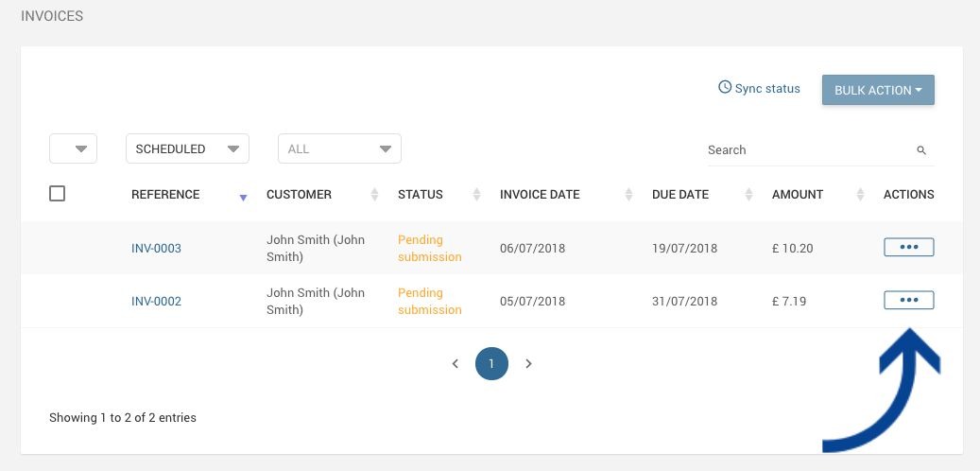The height and width of the screenshot is (471, 980).
Task: Open the ALL filter dropdown
Action: click(x=339, y=148)
